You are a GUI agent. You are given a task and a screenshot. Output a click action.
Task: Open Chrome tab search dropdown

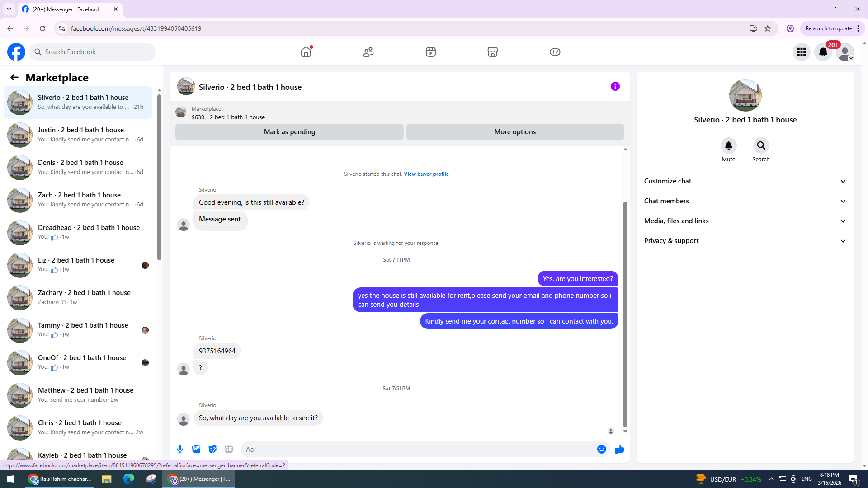9,9
